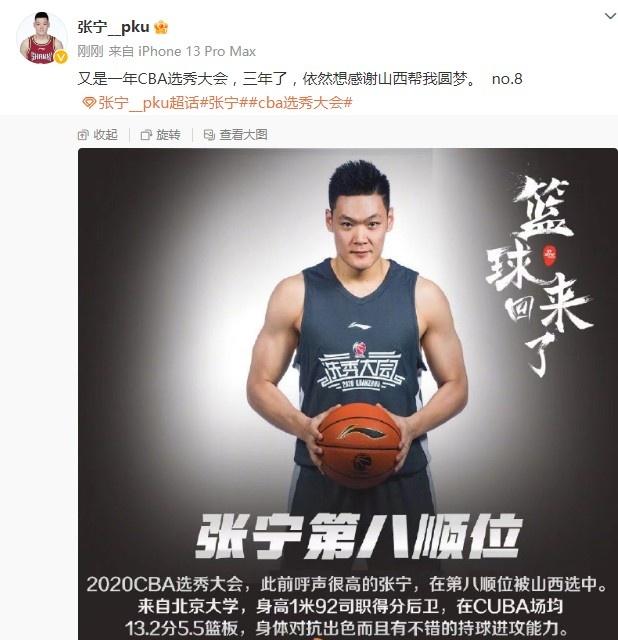Click the 张宁__pku profile avatar

(x=41, y=38)
